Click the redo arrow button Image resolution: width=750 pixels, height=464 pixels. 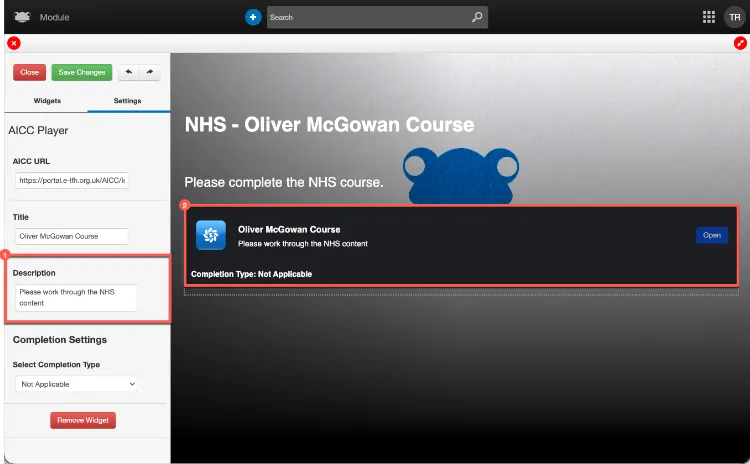coord(150,72)
